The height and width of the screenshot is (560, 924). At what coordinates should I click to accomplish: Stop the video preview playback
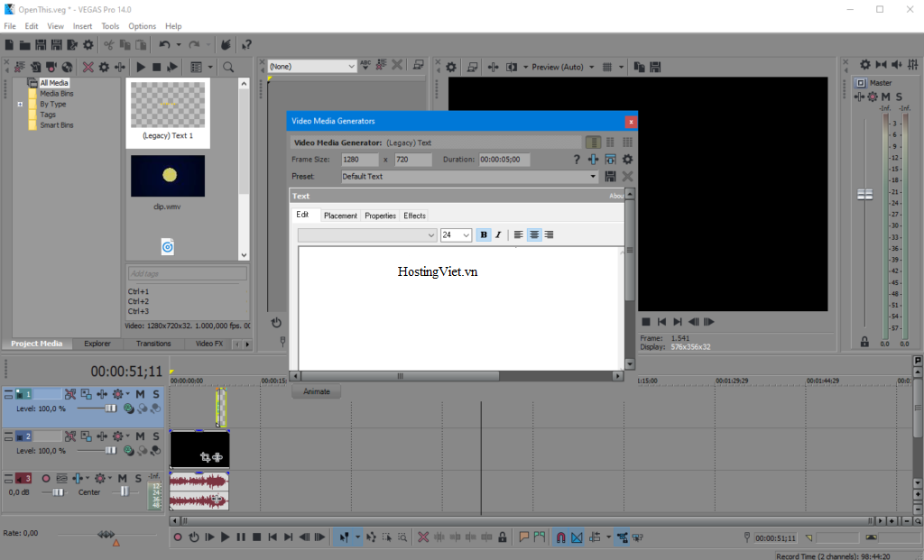[x=646, y=322]
